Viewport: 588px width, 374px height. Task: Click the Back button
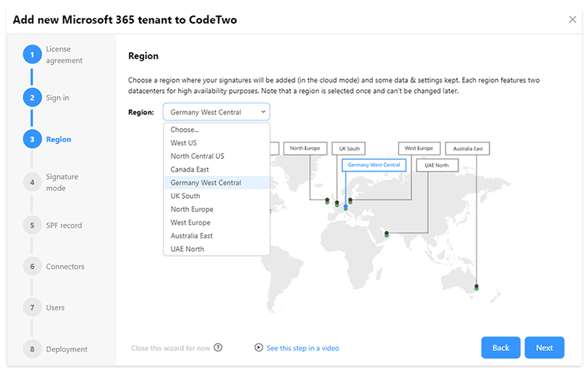point(501,348)
